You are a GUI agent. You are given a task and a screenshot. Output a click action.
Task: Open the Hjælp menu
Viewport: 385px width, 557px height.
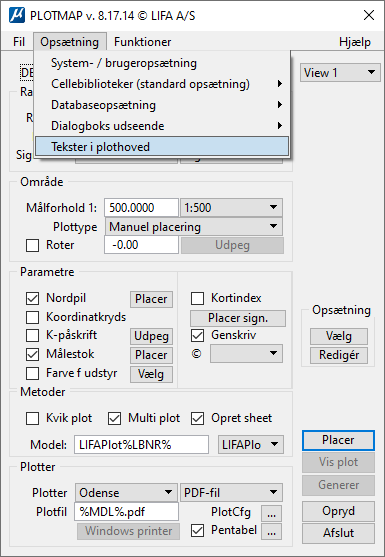tap(354, 42)
